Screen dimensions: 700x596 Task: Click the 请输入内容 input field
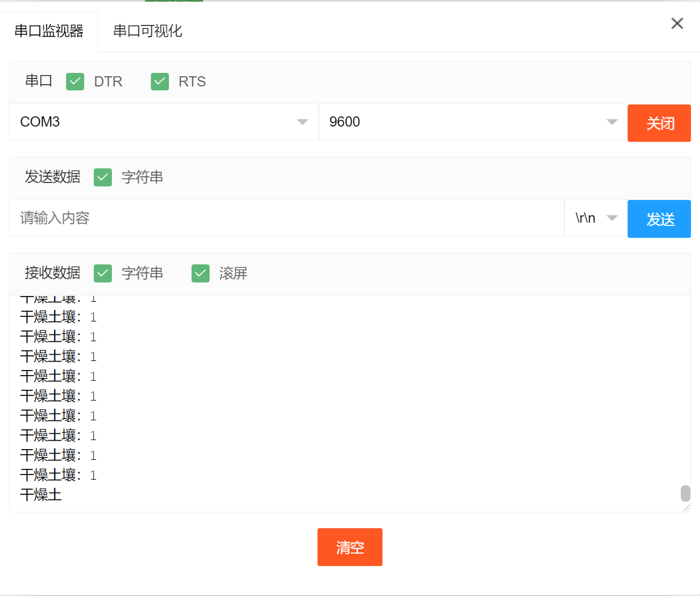click(286, 218)
